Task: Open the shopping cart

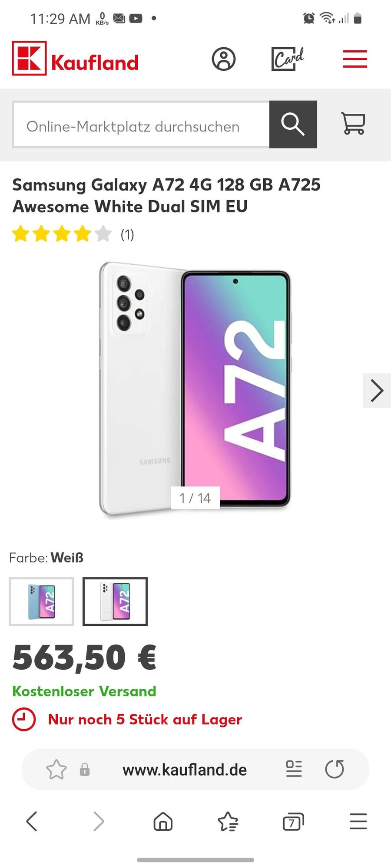Action: tap(353, 123)
